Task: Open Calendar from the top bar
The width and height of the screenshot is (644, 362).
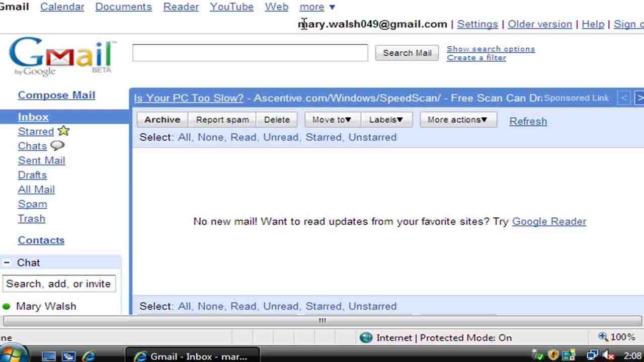Action: click(x=62, y=7)
